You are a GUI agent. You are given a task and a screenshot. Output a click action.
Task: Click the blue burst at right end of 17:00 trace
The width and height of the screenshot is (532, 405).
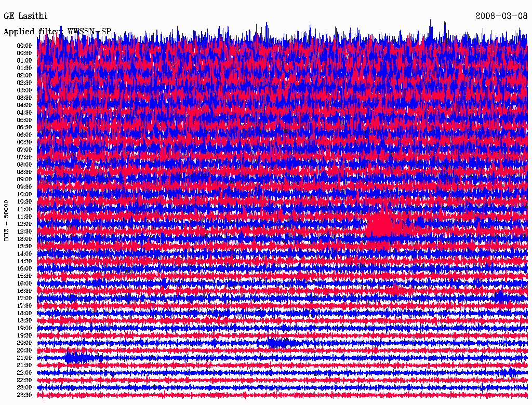click(500, 298)
